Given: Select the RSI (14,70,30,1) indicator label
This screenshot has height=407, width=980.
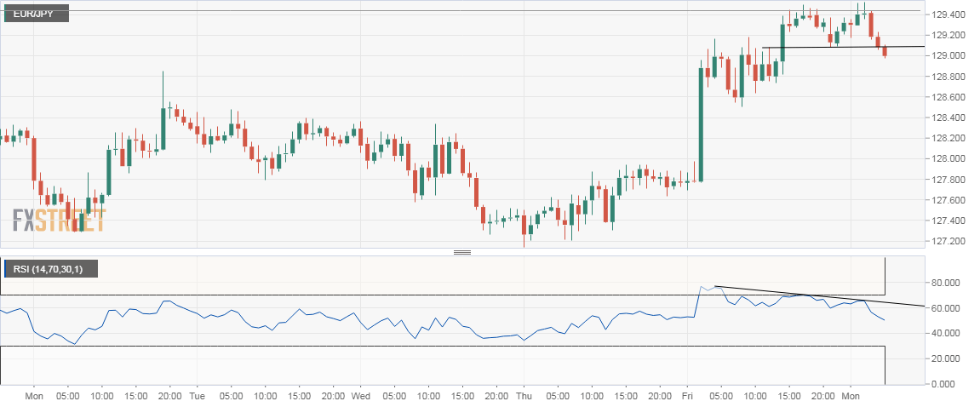Looking at the screenshot, I should pos(49,270).
